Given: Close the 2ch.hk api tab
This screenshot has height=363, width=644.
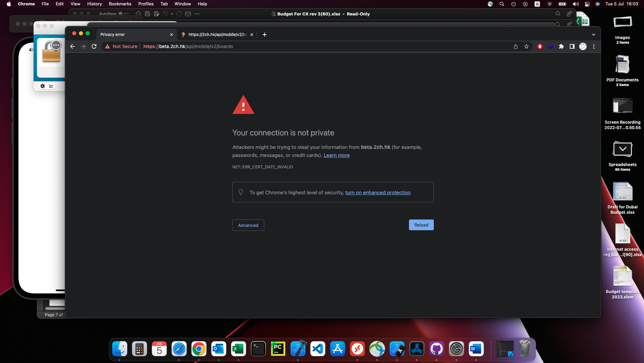Looking at the screenshot, I should (x=252, y=35).
